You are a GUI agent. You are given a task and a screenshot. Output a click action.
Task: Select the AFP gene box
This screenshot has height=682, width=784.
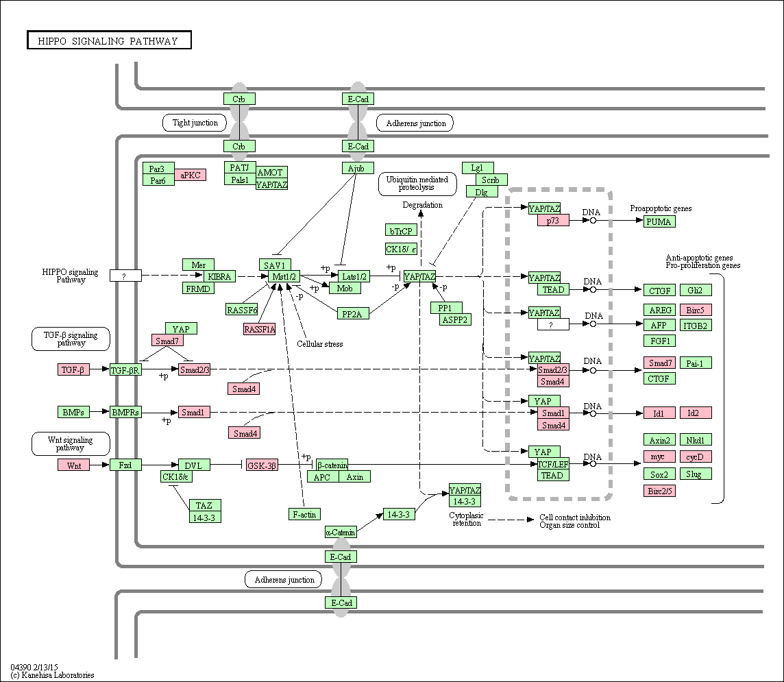coord(659,325)
